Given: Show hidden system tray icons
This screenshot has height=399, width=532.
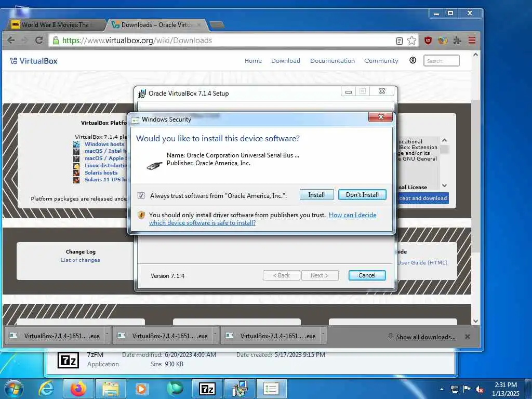Looking at the screenshot, I should (x=442, y=389).
